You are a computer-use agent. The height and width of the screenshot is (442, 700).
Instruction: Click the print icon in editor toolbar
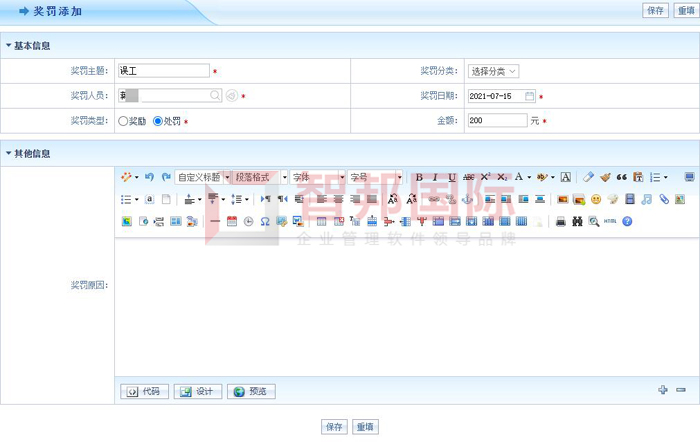click(561, 221)
